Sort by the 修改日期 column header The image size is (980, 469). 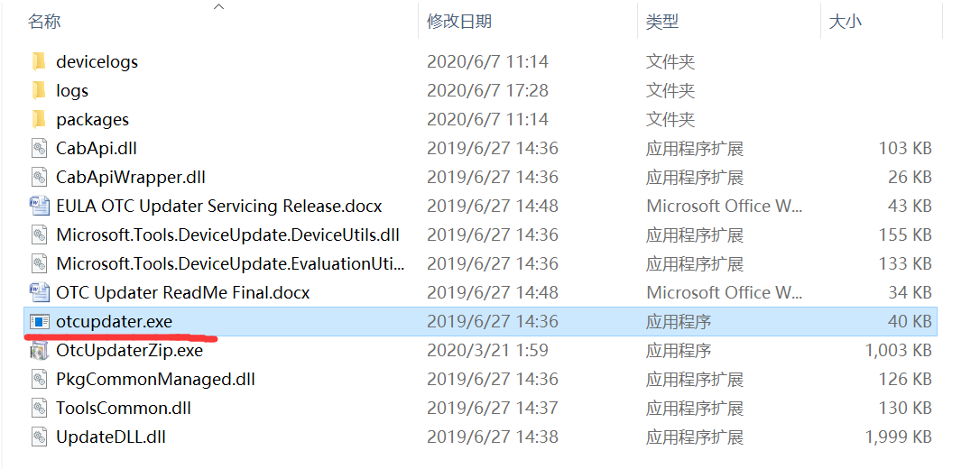tap(459, 22)
